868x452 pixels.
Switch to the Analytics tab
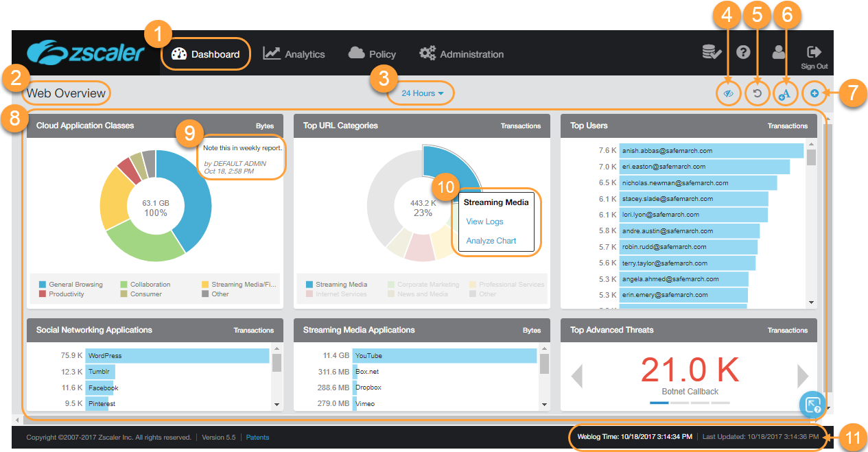point(294,53)
